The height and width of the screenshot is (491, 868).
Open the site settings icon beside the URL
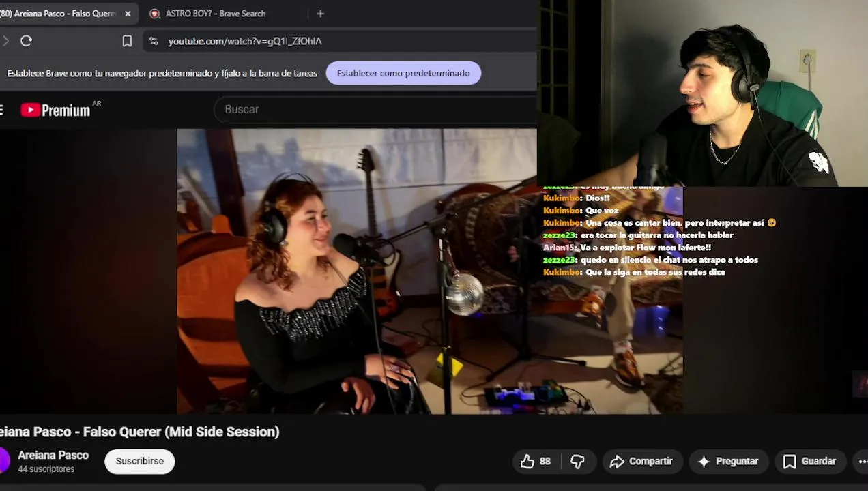click(154, 41)
